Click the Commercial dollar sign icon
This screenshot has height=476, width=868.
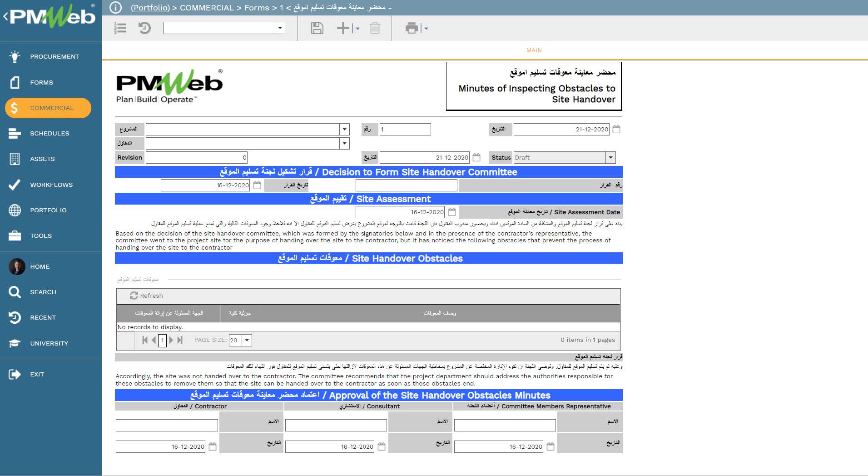(x=15, y=108)
